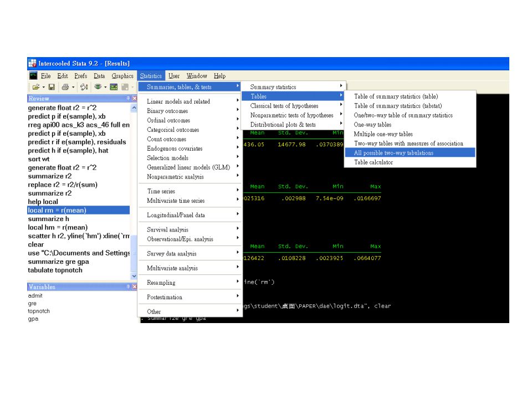532x399 pixels.
Task: Click the Results window toolbar icon
Action: pyautogui.click(x=114, y=87)
